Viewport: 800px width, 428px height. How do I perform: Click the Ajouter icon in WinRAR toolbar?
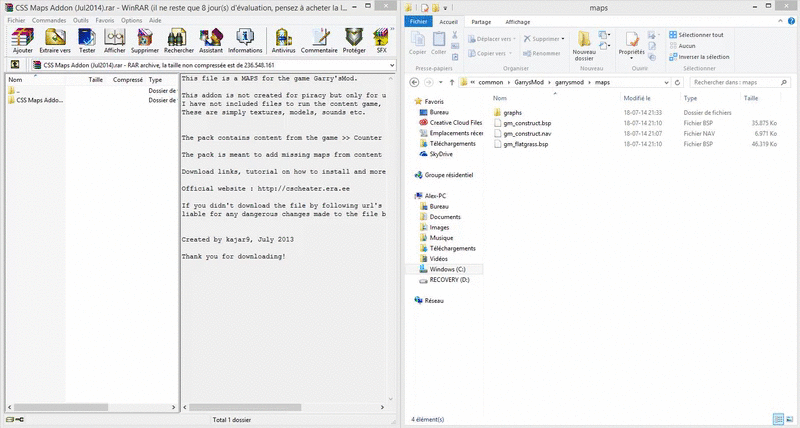click(22, 37)
